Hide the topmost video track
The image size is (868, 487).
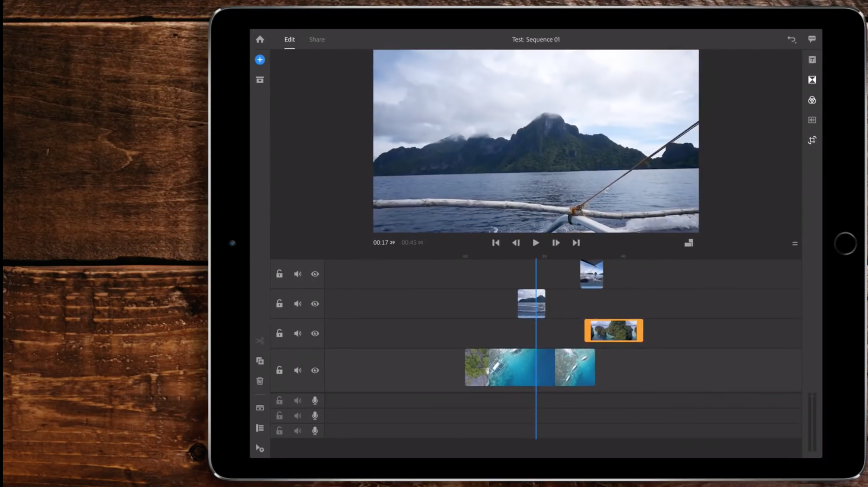(315, 274)
